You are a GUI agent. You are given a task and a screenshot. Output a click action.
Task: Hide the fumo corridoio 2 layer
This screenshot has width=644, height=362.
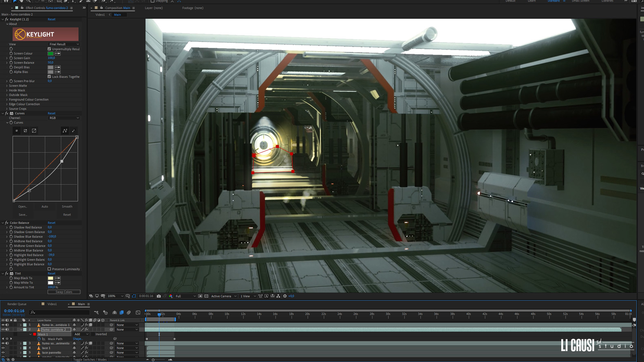(x=3, y=329)
